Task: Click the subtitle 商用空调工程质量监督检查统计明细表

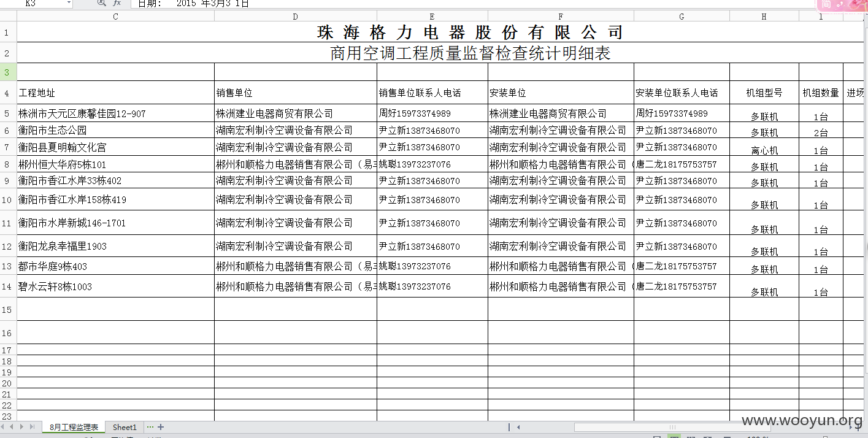Action: click(x=470, y=53)
